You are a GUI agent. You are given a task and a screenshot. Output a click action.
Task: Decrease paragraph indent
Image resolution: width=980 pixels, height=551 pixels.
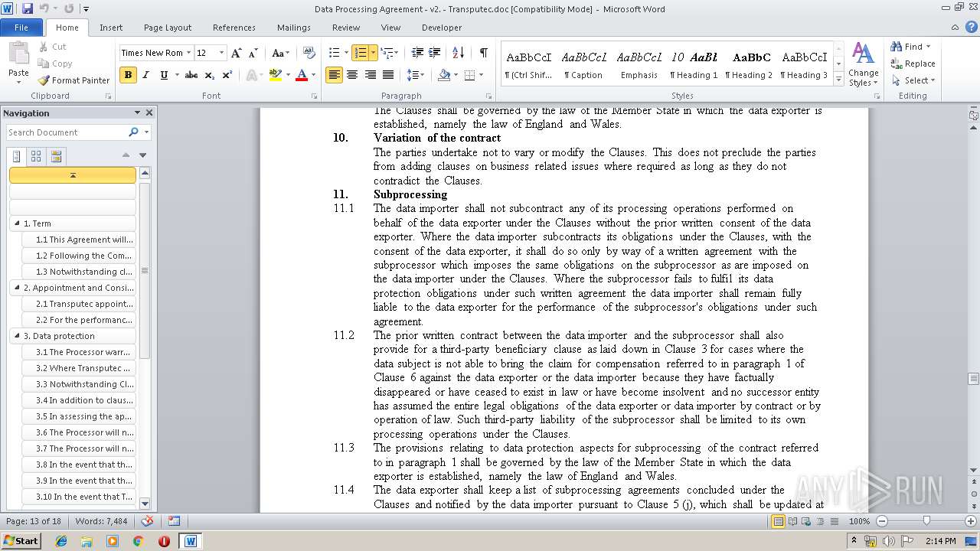click(417, 53)
